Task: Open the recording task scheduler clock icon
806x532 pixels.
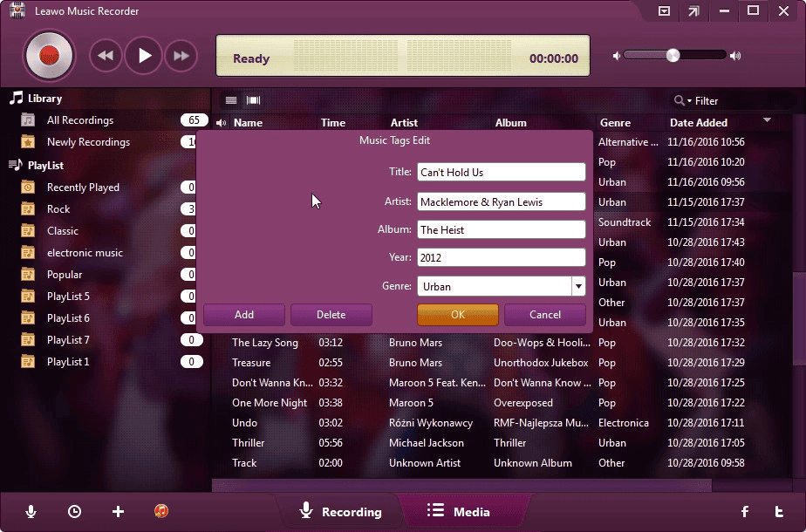Action: click(x=74, y=511)
